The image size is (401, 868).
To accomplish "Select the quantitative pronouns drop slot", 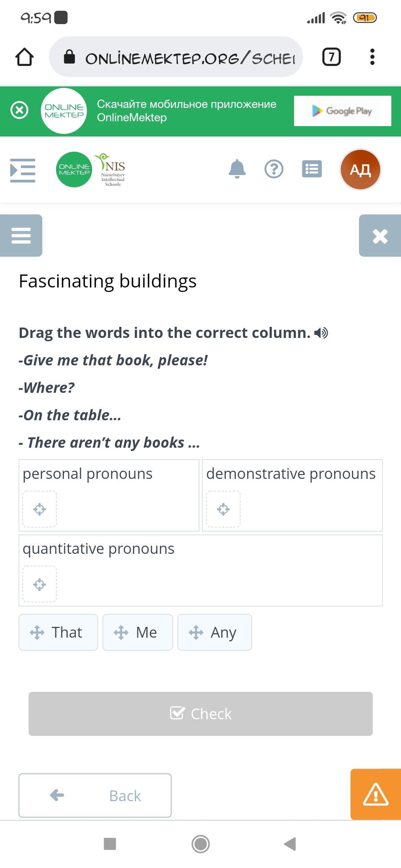I will pyautogui.click(x=40, y=584).
